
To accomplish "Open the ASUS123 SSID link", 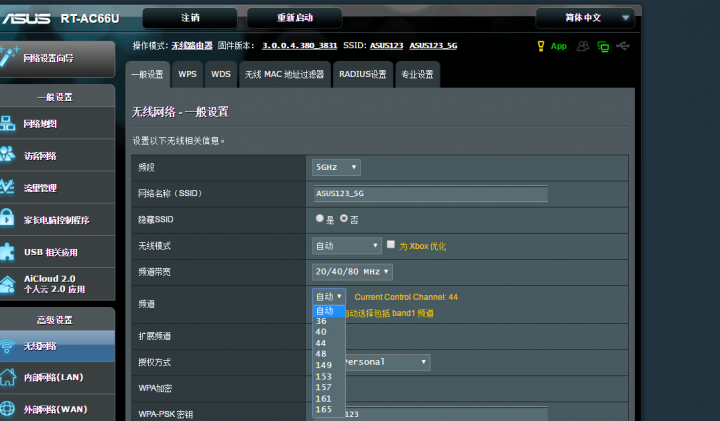I will pyautogui.click(x=387, y=45).
